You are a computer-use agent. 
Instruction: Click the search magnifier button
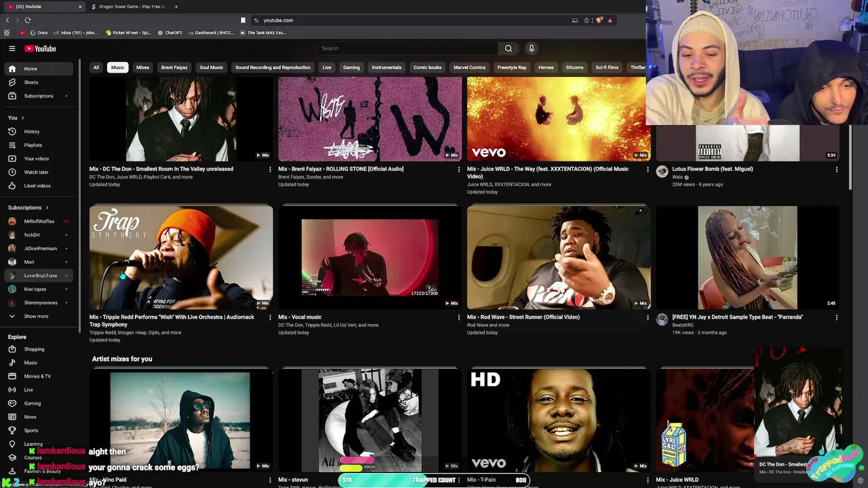pyautogui.click(x=509, y=48)
